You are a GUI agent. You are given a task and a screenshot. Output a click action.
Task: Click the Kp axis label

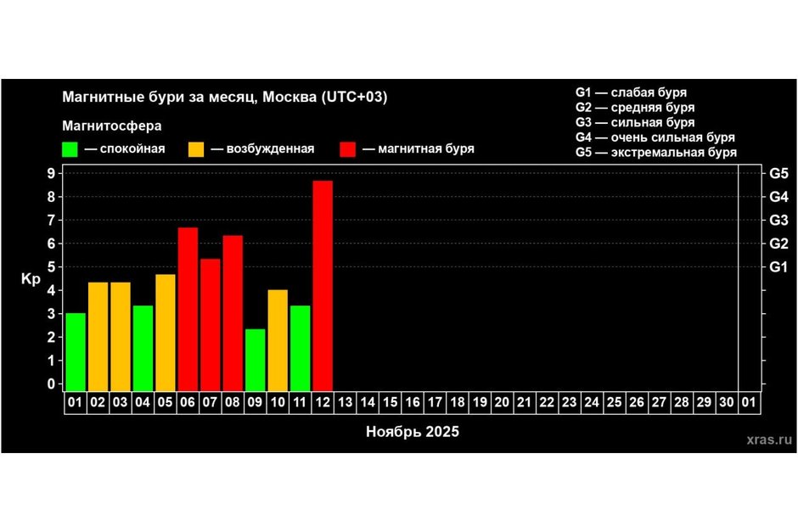point(30,279)
